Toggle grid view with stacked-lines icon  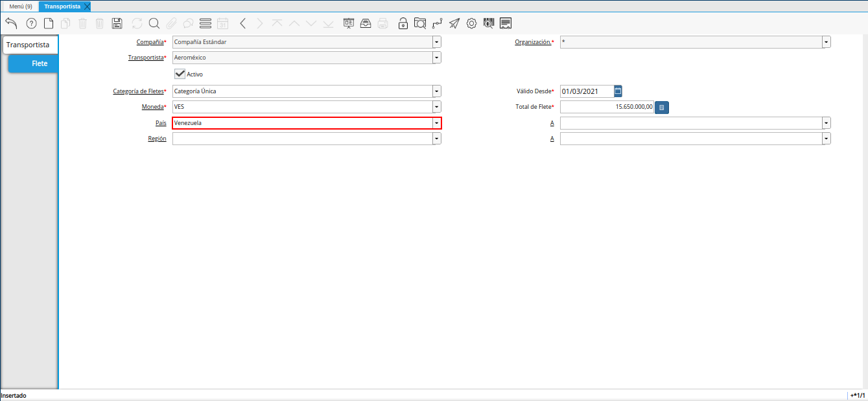pyautogui.click(x=205, y=23)
